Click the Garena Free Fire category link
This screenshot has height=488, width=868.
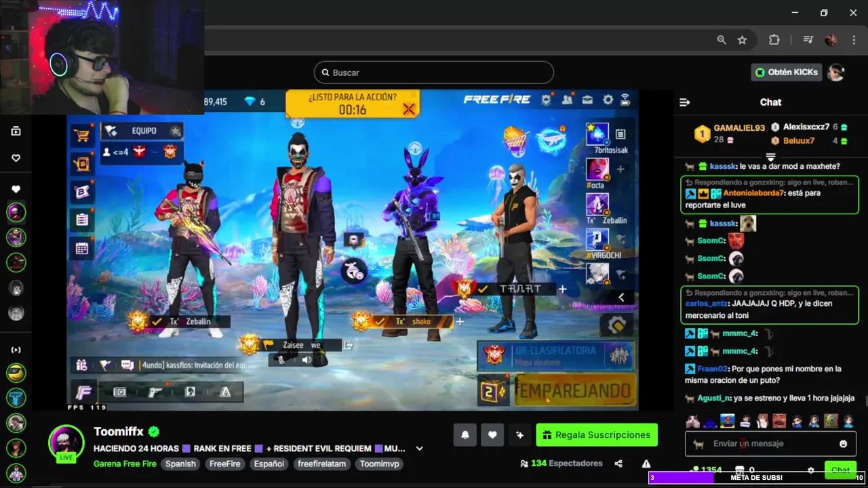[x=125, y=464]
